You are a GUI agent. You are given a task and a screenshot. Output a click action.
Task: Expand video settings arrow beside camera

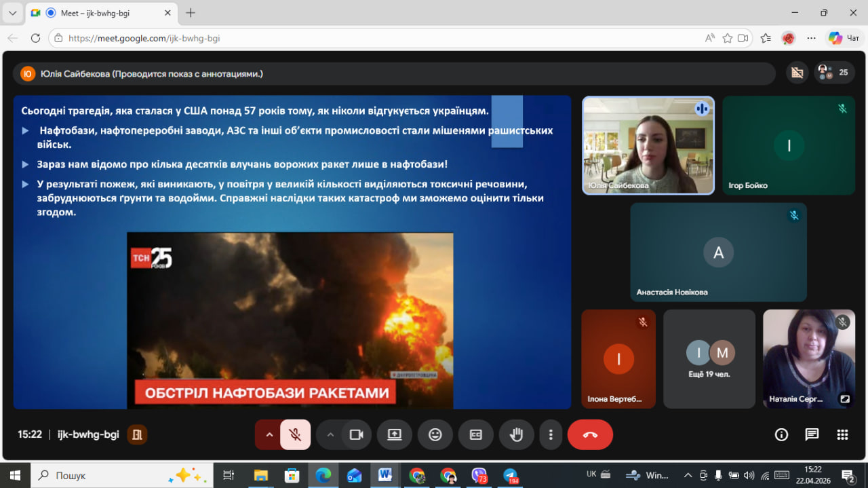pos(330,435)
